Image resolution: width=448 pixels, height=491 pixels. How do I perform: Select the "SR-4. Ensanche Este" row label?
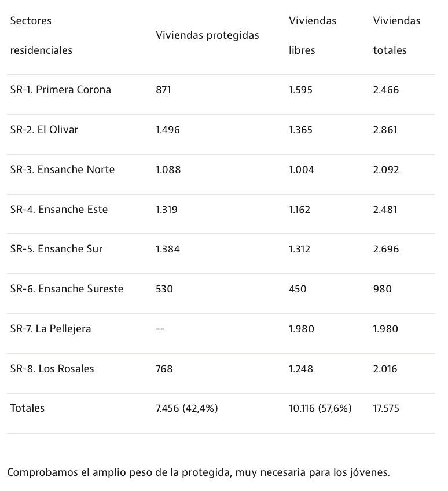pyautogui.click(x=59, y=210)
